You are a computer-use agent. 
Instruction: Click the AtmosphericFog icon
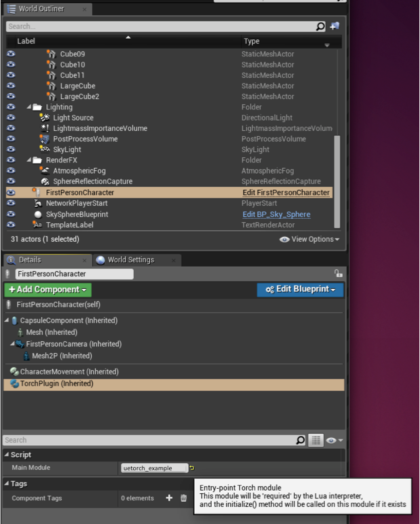click(x=44, y=171)
